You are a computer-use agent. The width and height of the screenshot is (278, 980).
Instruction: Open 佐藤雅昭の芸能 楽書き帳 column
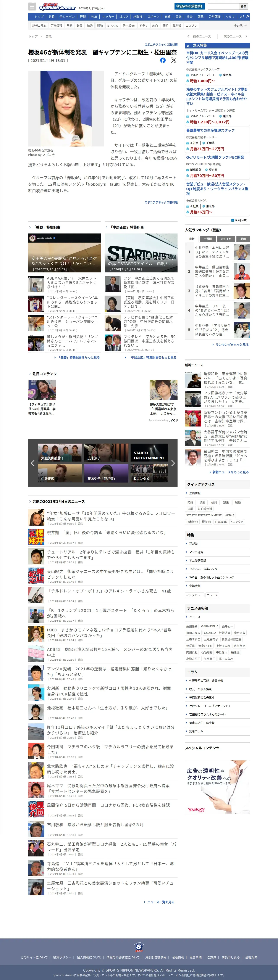tap(206, 681)
